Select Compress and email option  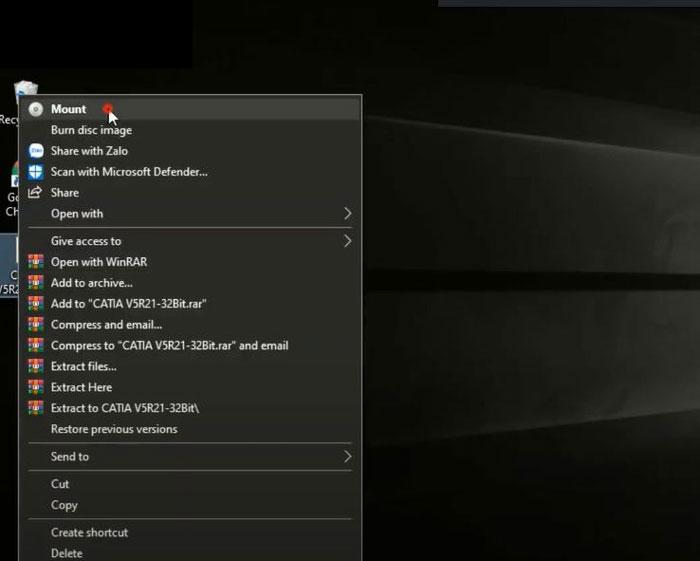(106, 325)
